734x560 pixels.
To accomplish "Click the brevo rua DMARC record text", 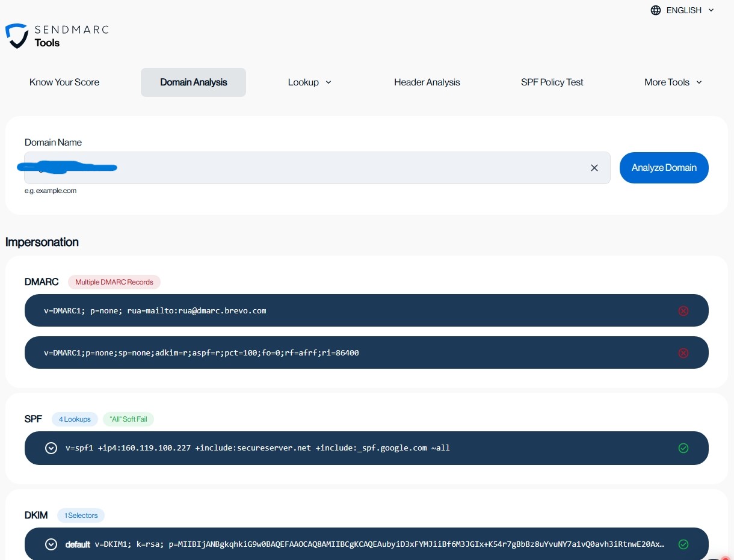I will 155,311.
